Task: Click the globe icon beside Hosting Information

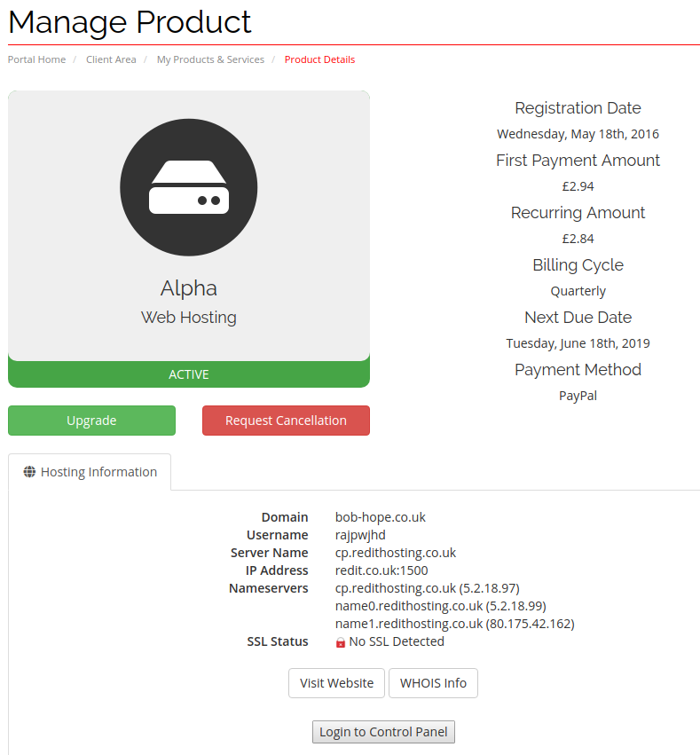Action: 29,472
